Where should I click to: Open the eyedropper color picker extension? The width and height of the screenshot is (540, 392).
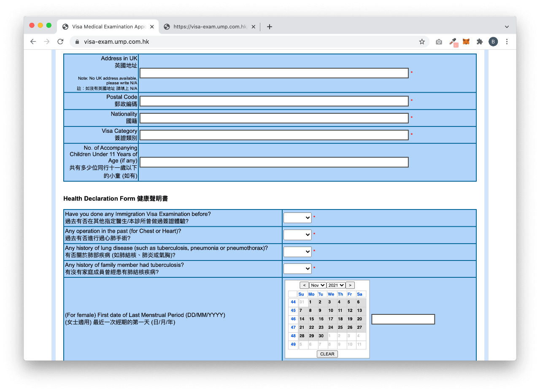tap(453, 42)
